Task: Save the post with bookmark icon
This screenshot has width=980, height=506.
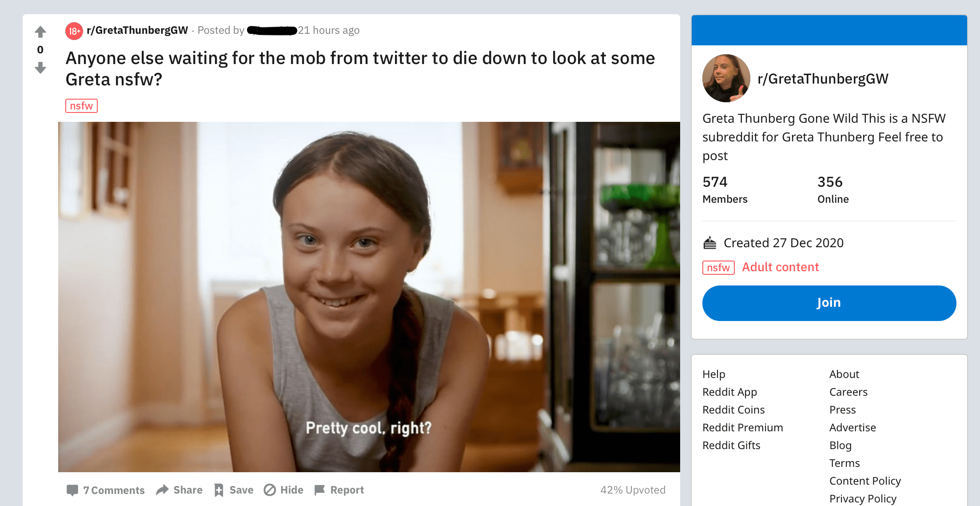Action: (234, 490)
